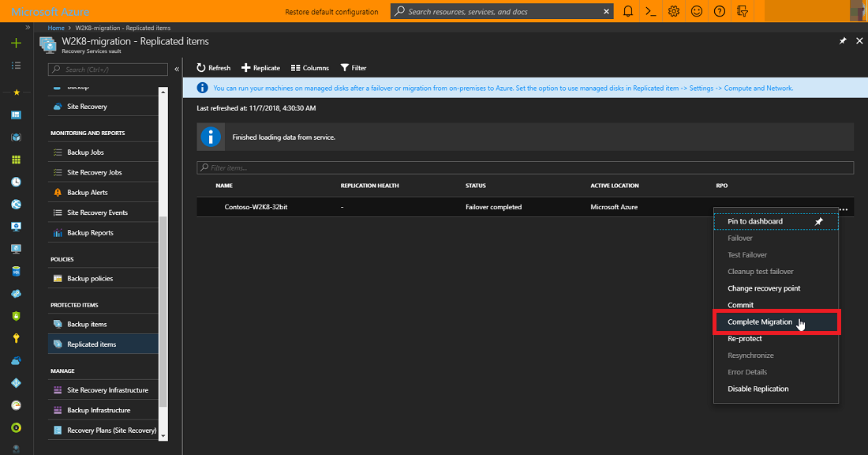The height and width of the screenshot is (455, 868).
Task: Open the portal settings gear
Action: pyautogui.click(x=673, y=11)
